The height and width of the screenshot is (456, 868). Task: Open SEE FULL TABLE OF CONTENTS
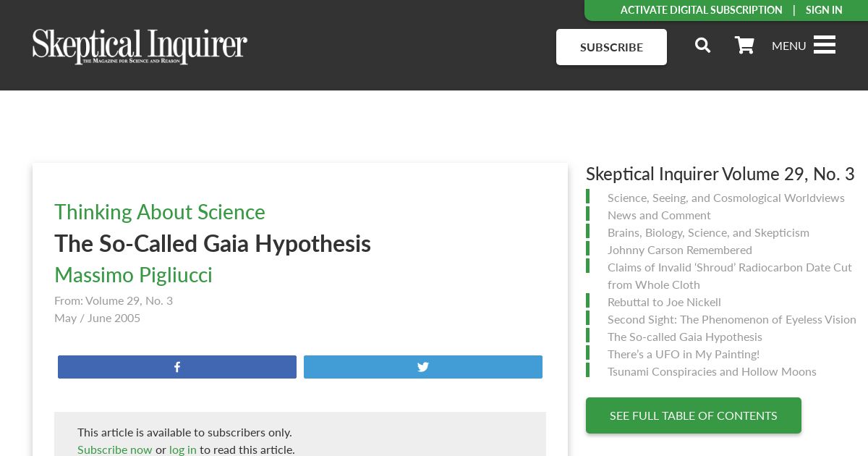tap(694, 415)
